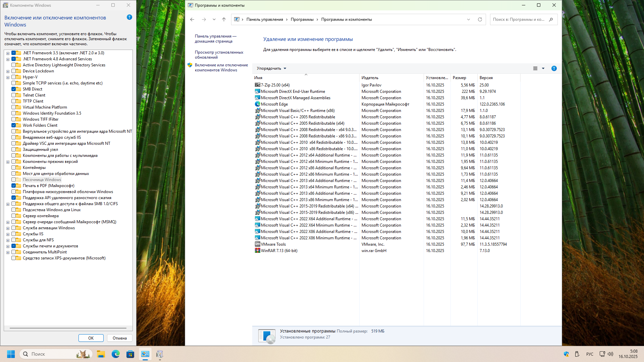644x362 pixels.
Task: Click the refresh icon in address bar
Action: pos(480,19)
